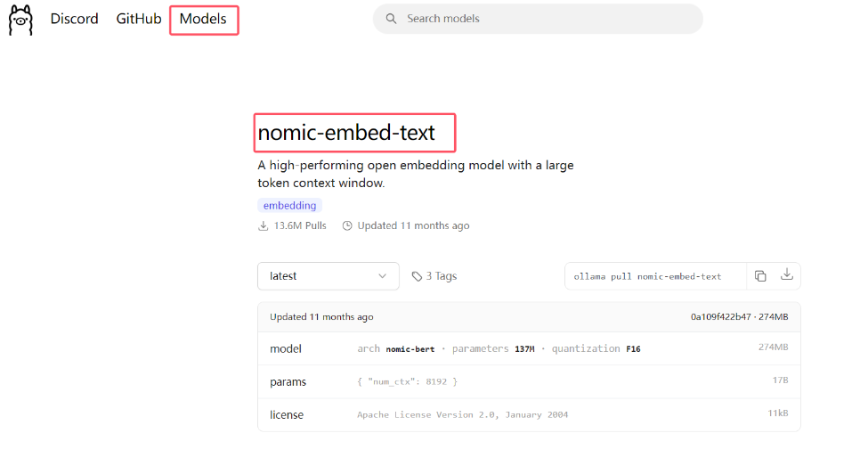Open the Discord link
The image size is (868, 466).
pos(74,19)
